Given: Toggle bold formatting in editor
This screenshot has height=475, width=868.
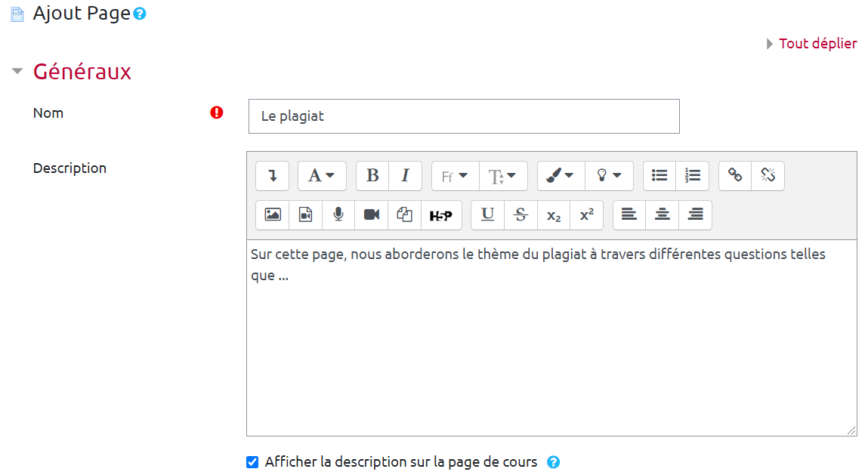Looking at the screenshot, I should point(372,176).
